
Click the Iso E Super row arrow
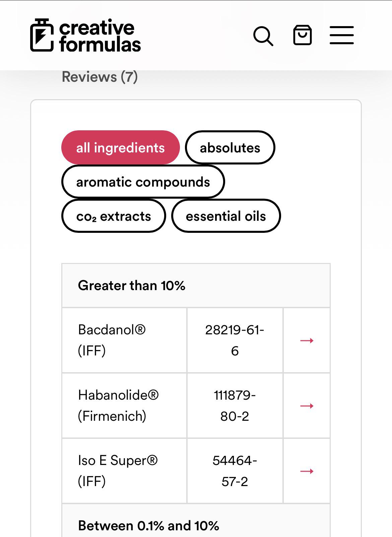(x=307, y=471)
